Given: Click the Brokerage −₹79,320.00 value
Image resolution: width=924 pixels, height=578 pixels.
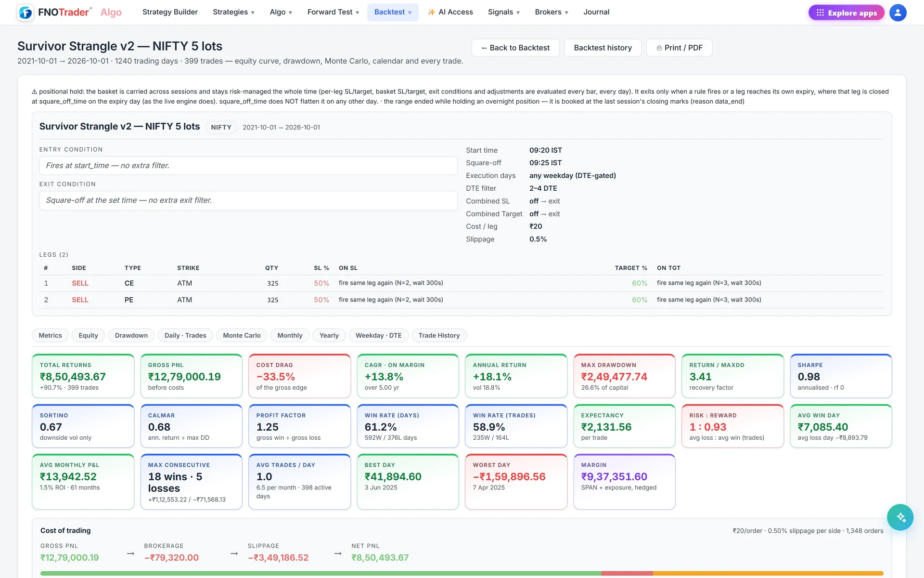Looking at the screenshot, I should (x=171, y=557).
